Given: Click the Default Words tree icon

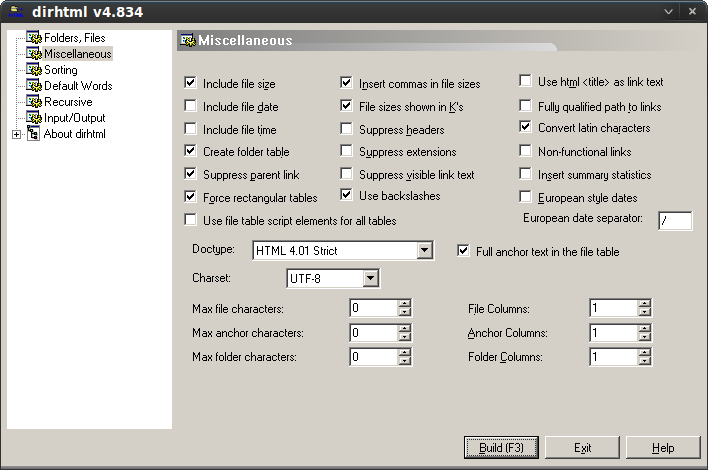Looking at the screenshot, I should click(34, 86).
